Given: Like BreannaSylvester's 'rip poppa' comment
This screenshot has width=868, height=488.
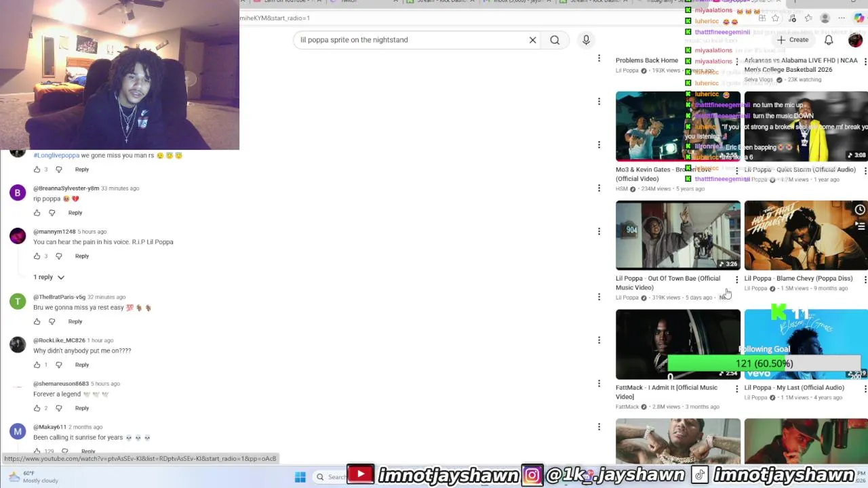Looking at the screenshot, I should pyautogui.click(x=37, y=213).
